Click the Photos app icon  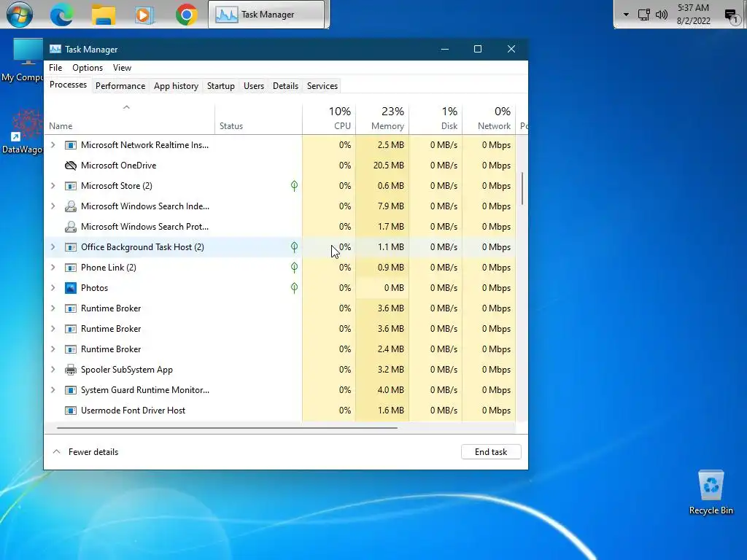(71, 287)
